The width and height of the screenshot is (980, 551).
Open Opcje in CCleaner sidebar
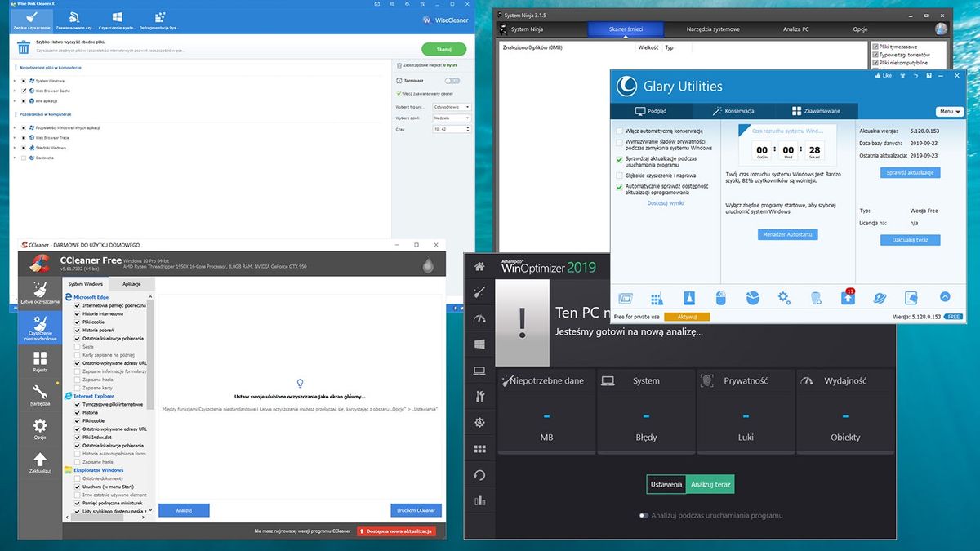coord(40,428)
